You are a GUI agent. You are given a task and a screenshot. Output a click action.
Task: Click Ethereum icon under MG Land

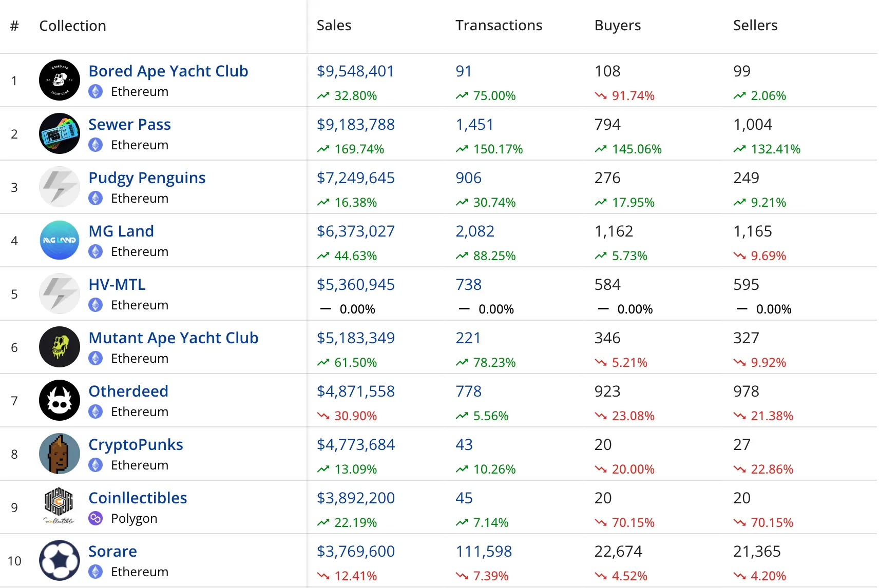click(x=95, y=251)
